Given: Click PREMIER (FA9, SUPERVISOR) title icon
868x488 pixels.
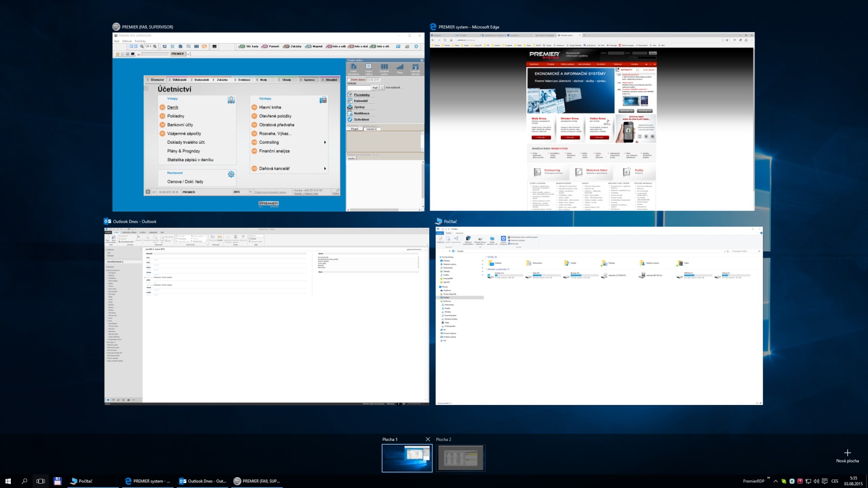Looking at the screenshot, I should pos(116,27).
